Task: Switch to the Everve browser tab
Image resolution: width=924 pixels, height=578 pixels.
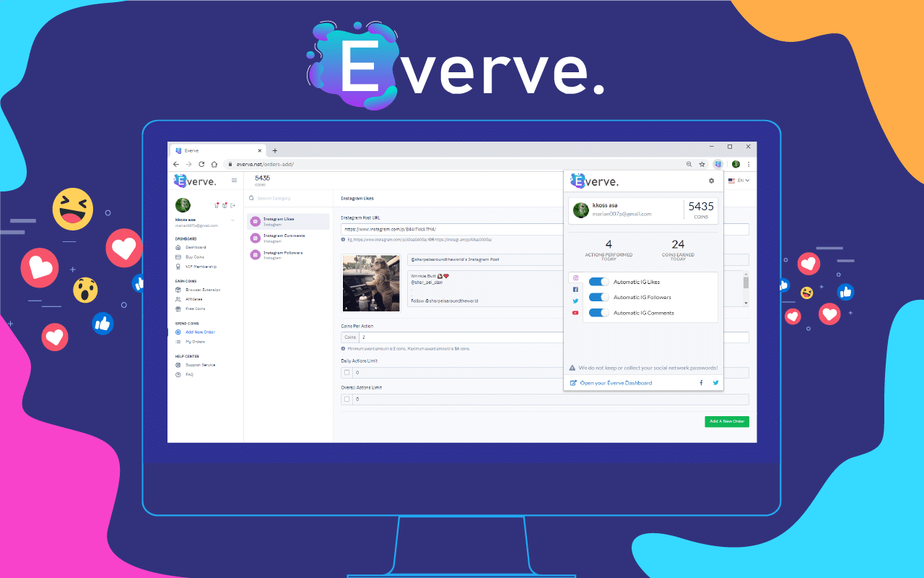Action: click(x=219, y=150)
